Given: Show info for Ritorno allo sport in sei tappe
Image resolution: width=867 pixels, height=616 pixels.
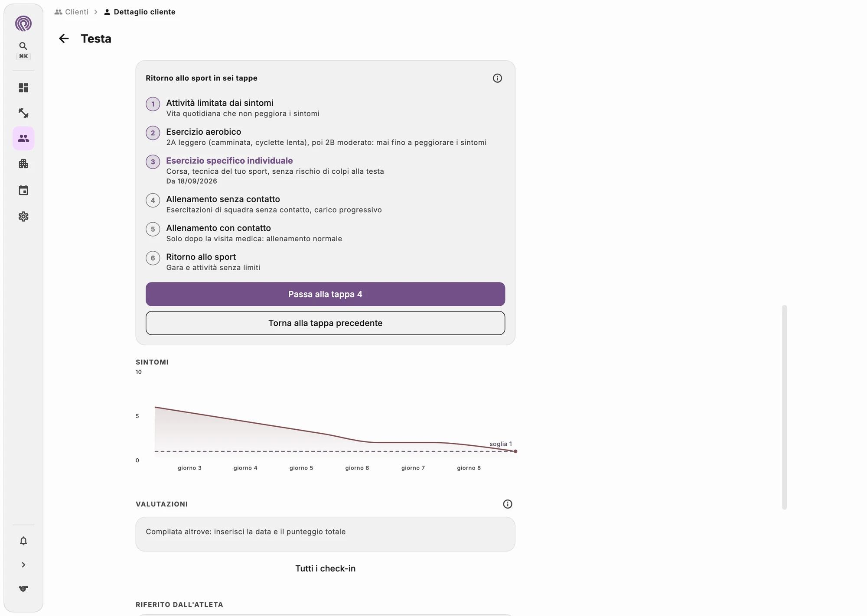Looking at the screenshot, I should pos(497,78).
